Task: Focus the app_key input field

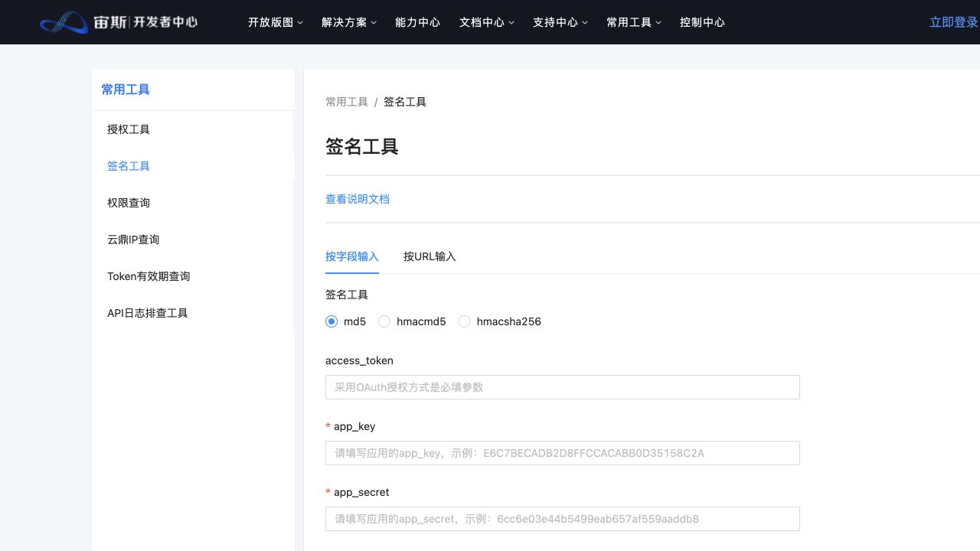Action: [563, 453]
